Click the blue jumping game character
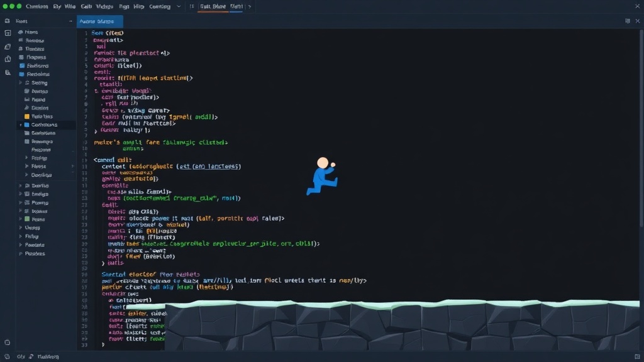644x362 pixels. tap(323, 176)
